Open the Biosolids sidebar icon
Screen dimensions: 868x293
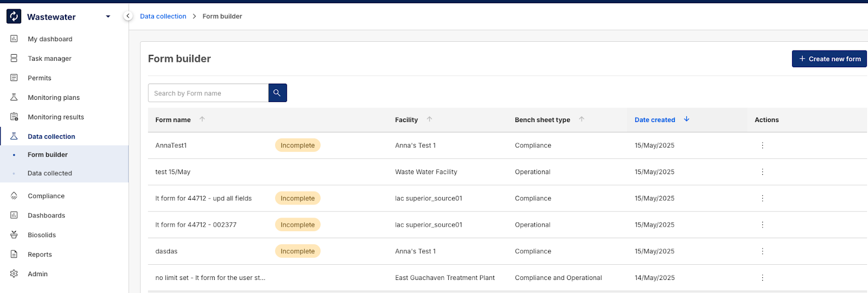[14, 235]
